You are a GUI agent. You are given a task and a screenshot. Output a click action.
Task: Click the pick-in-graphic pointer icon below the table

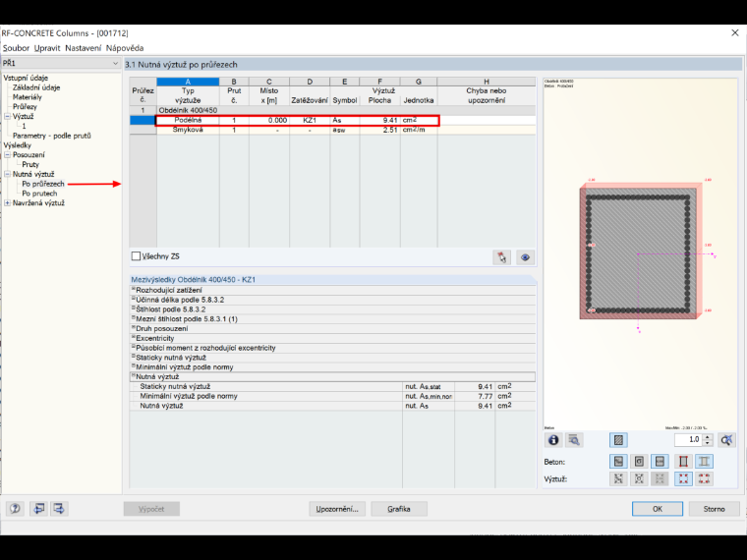pyautogui.click(x=502, y=257)
